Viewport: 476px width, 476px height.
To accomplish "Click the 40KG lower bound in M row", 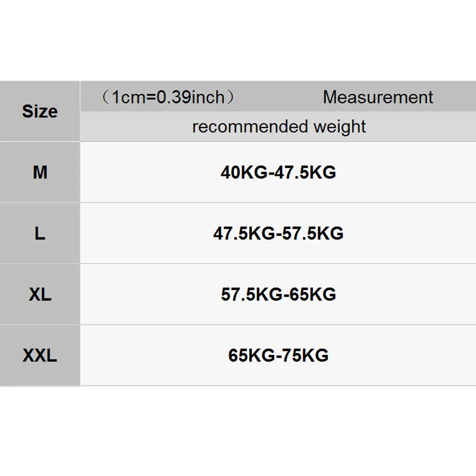I will tap(244, 173).
